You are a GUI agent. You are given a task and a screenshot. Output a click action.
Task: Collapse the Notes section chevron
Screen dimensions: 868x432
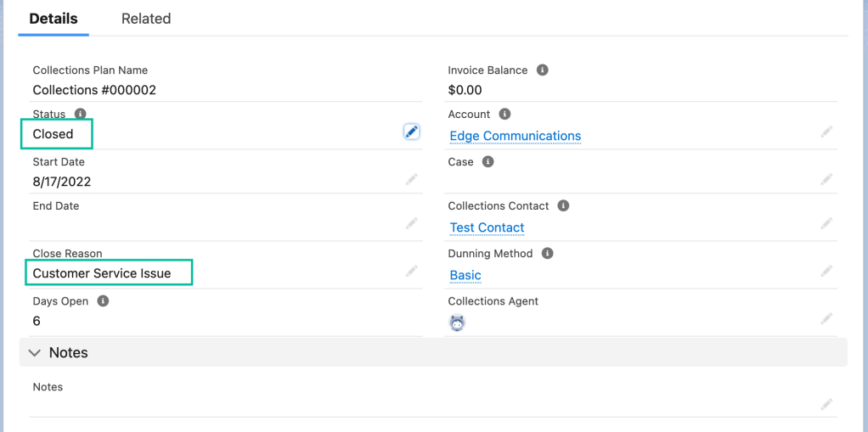[x=35, y=352]
